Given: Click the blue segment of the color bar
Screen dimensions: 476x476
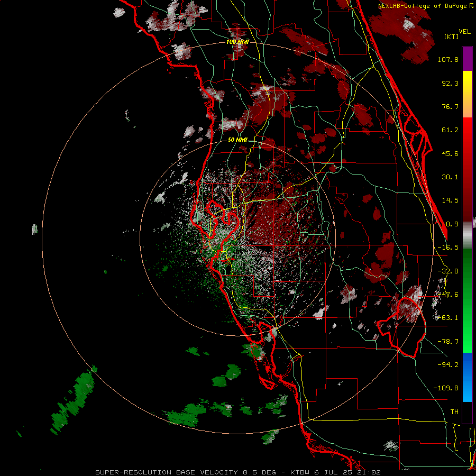Looking at the screenshot, I should (467, 377).
